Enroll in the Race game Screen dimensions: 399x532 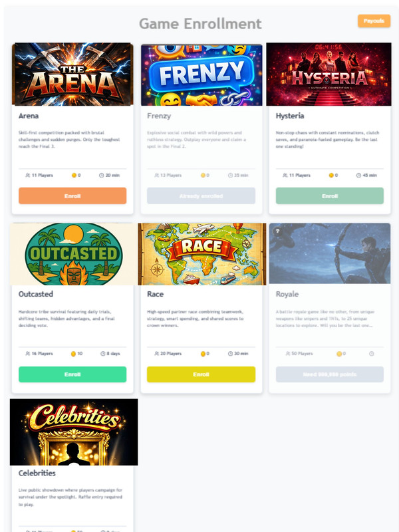[201, 374]
